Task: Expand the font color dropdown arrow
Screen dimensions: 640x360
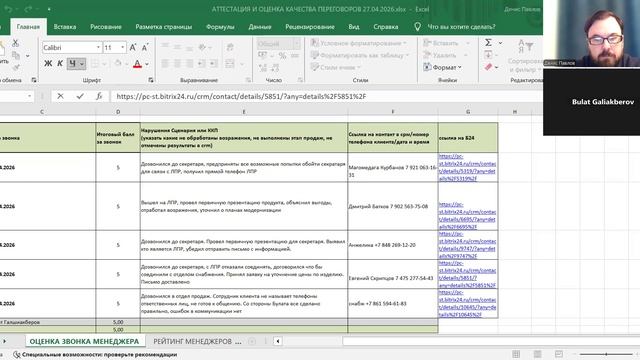Action: (147, 64)
